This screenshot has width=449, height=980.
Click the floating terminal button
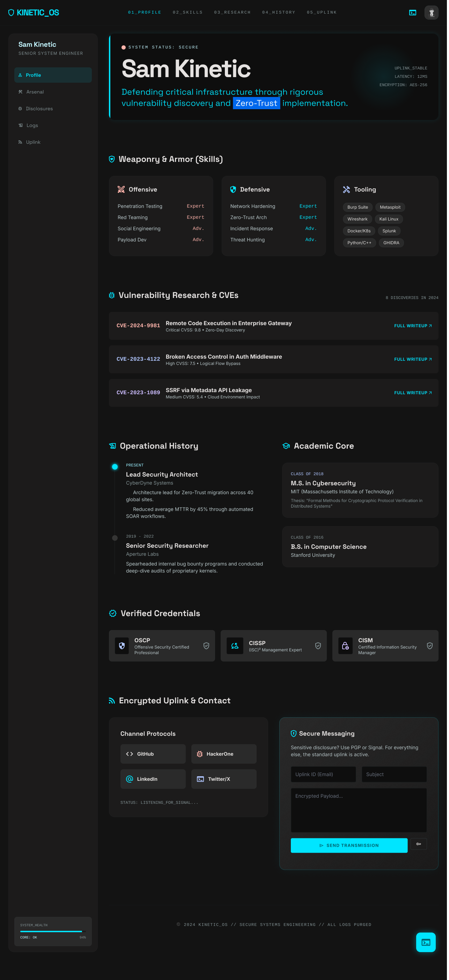click(425, 942)
